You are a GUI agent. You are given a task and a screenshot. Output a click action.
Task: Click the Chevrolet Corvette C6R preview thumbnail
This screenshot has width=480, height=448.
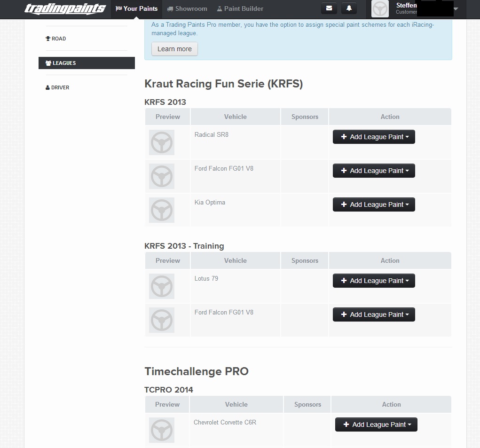coord(162,430)
